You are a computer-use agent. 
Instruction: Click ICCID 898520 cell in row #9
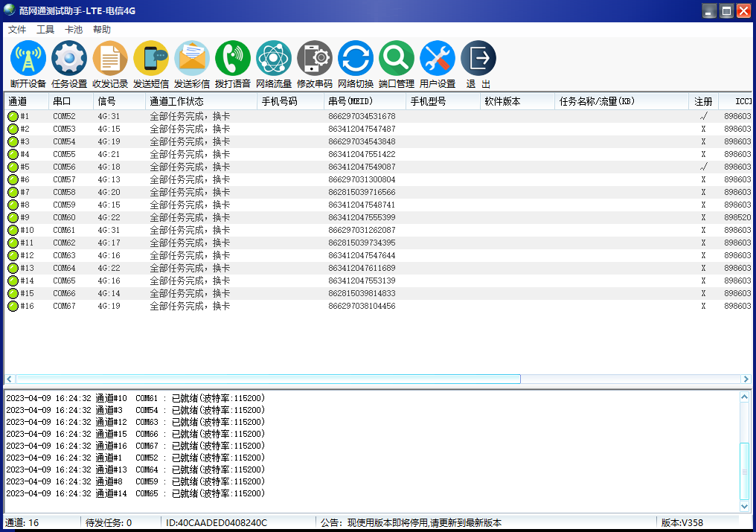(x=737, y=217)
